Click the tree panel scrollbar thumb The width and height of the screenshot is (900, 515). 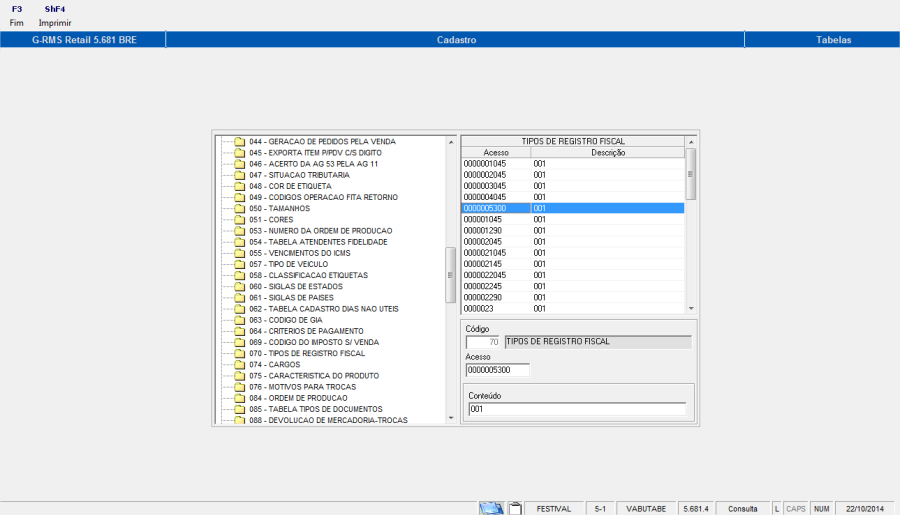tap(451, 275)
